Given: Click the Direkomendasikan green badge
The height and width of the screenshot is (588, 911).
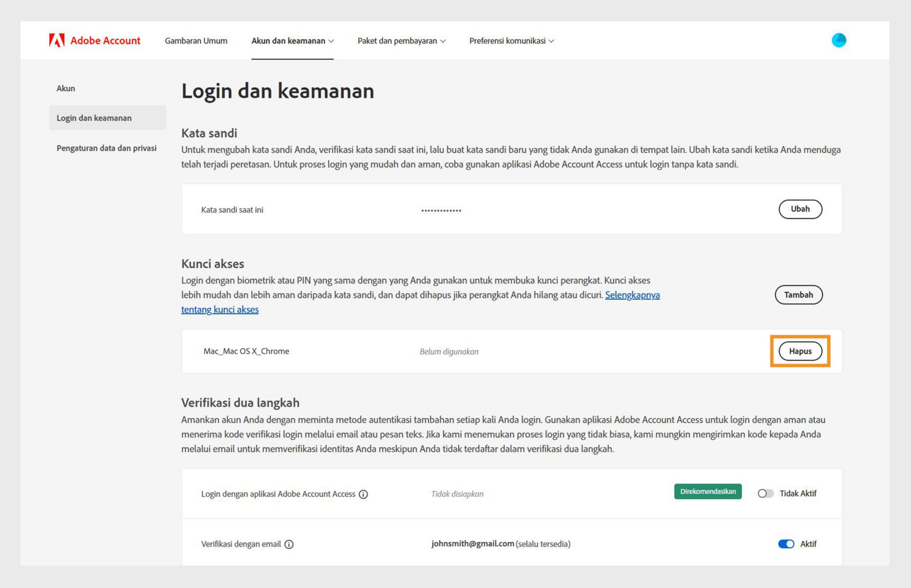Looking at the screenshot, I should point(707,492).
